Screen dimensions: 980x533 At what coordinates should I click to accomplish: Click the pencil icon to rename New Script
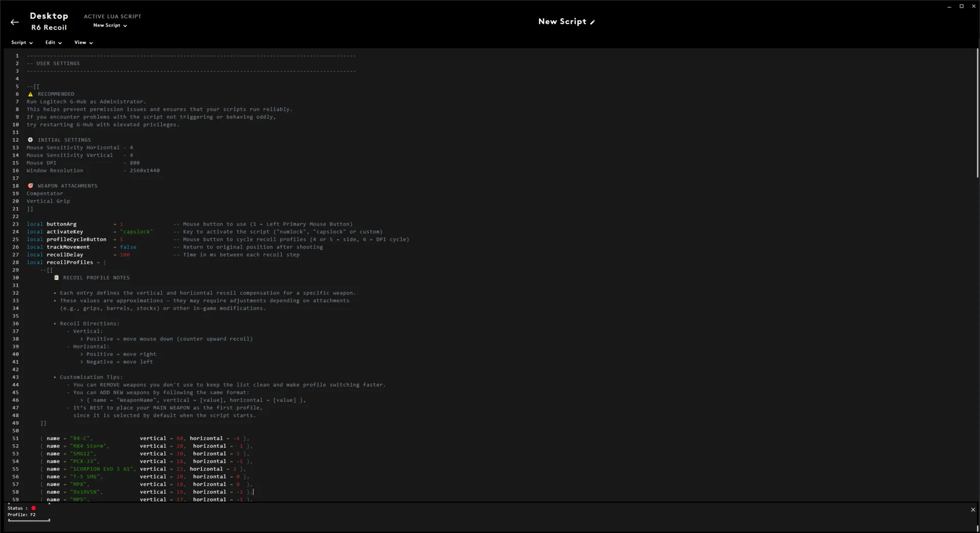coord(592,22)
